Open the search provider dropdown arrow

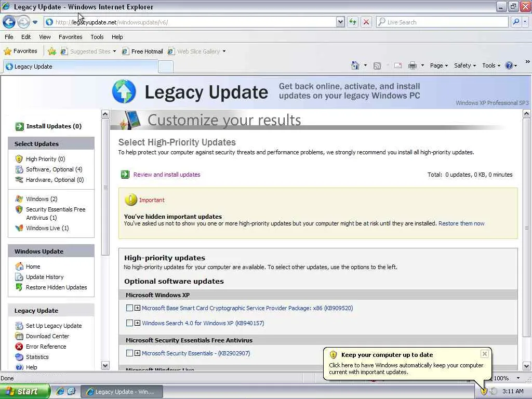tap(525, 22)
